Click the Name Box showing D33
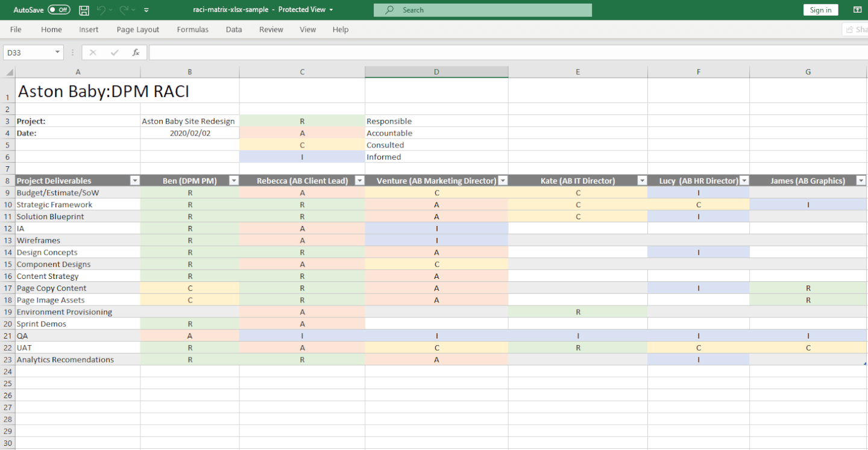868x450 pixels. tap(28, 52)
